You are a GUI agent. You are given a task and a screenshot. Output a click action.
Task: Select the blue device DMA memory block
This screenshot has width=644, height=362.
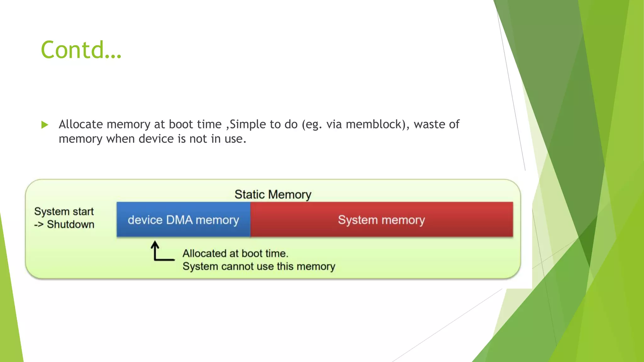click(x=183, y=219)
